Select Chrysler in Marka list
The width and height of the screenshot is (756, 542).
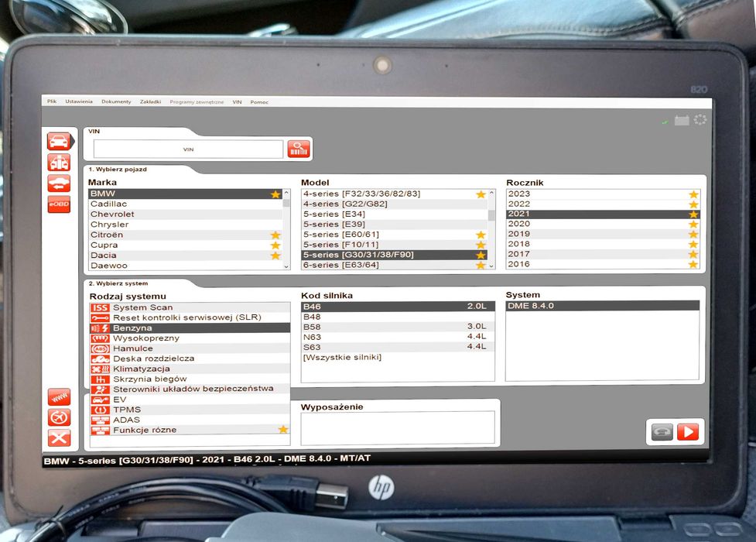(186, 225)
